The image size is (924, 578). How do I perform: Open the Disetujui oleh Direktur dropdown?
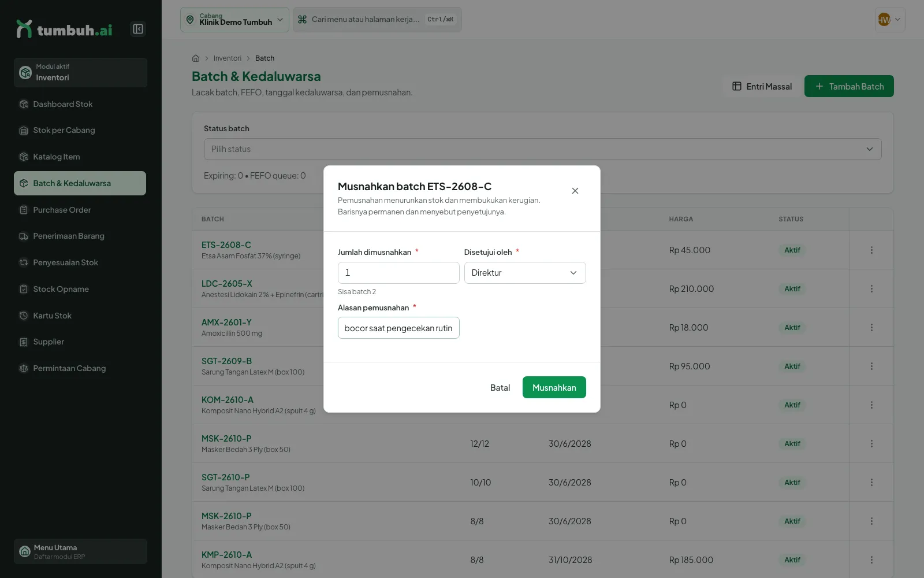pyautogui.click(x=525, y=273)
